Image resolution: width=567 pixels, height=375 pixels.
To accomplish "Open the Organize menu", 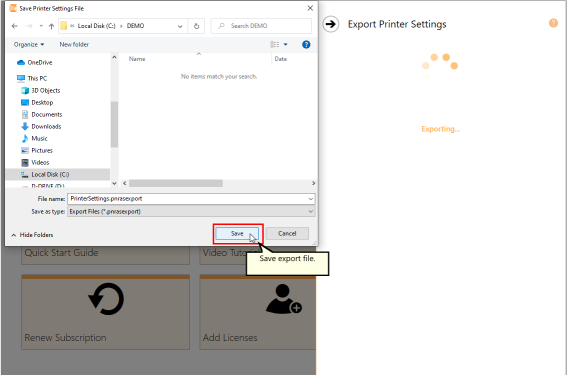I will point(29,44).
